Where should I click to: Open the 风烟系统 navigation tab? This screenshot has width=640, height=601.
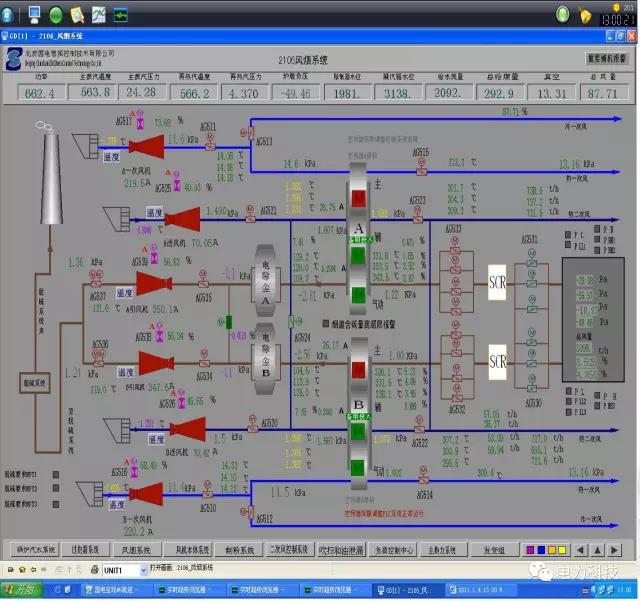click(137, 550)
